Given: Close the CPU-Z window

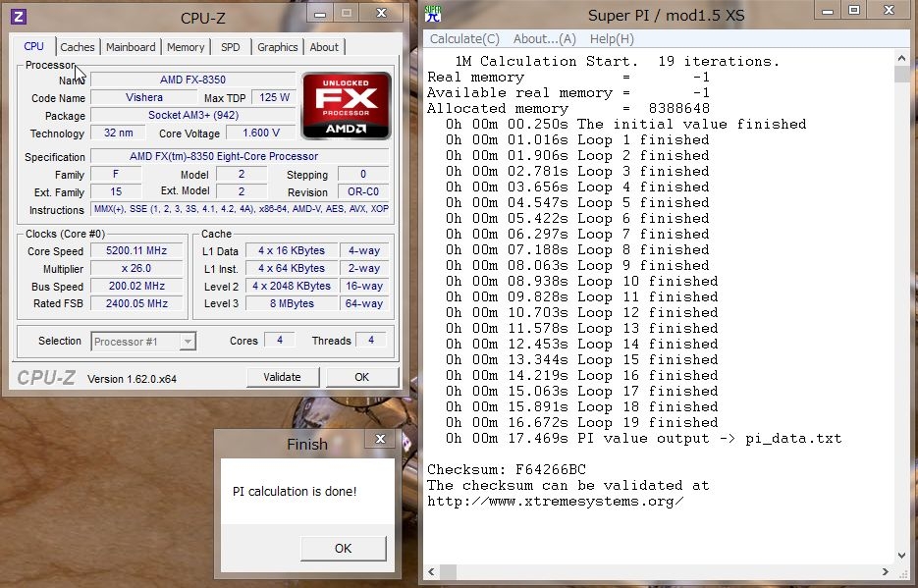Looking at the screenshot, I should (x=381, y=14).
